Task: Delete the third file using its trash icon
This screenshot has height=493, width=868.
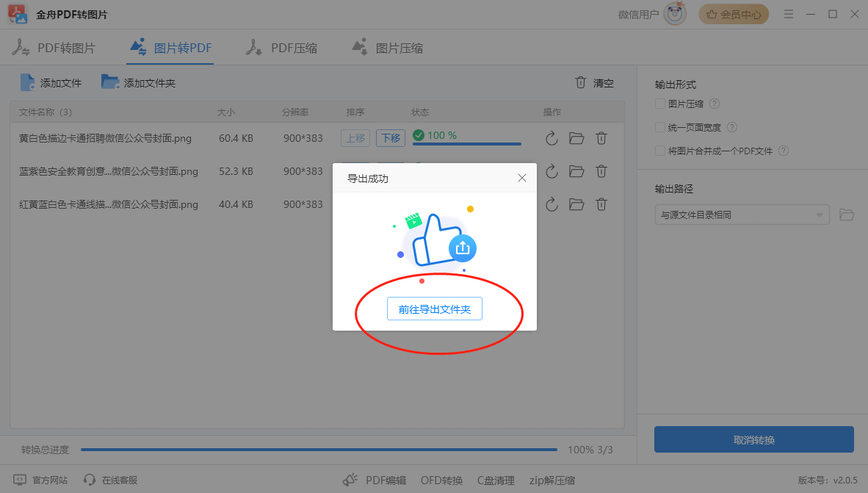Action: (x=601, y=204)
